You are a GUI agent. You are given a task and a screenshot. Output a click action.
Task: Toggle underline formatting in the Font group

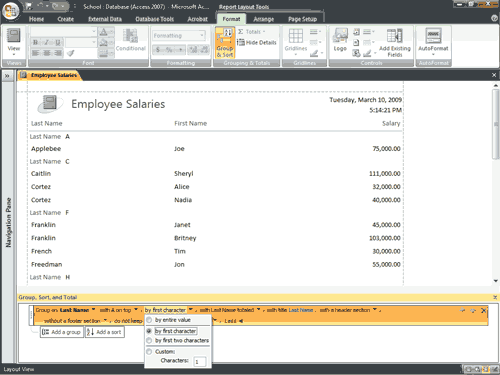coord(58,42)
